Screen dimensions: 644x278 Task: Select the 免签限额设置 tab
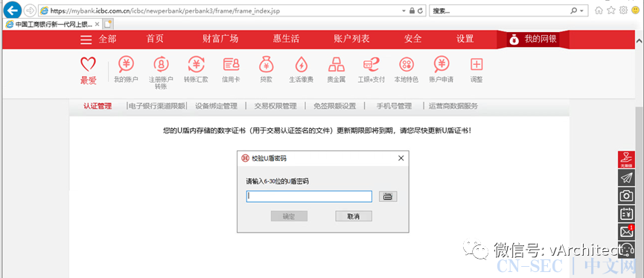coord(335,106)
